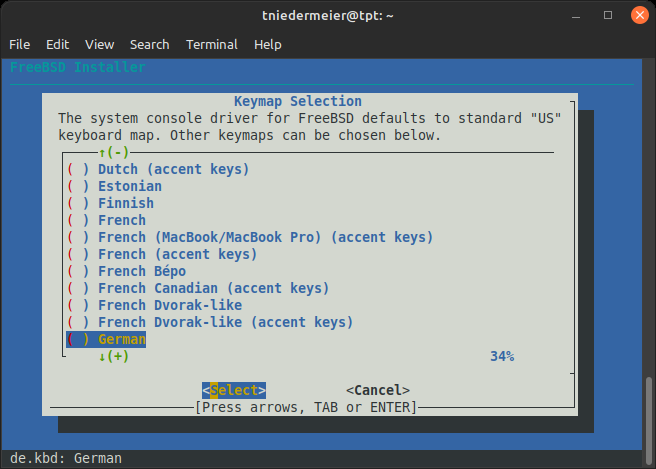656x469 pixels.
Task: Pick French Canadian (accent keys) keymap
Action: (x=198, y=288)
